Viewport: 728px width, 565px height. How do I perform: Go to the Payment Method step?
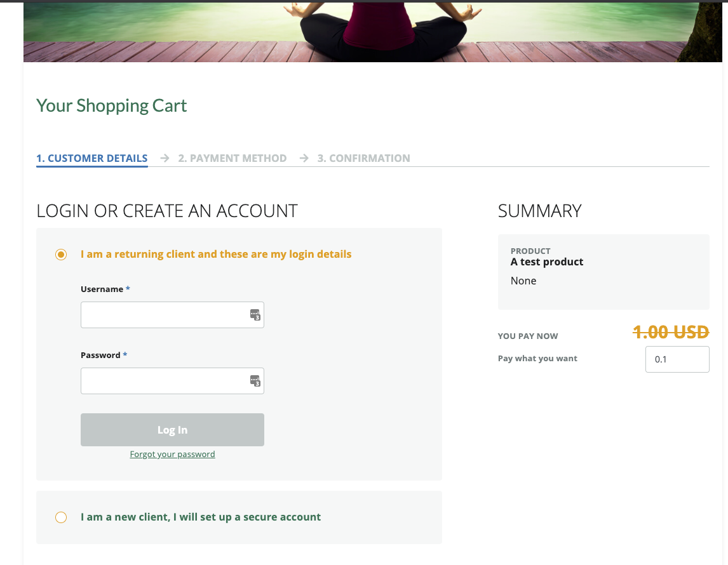point(233,158)
